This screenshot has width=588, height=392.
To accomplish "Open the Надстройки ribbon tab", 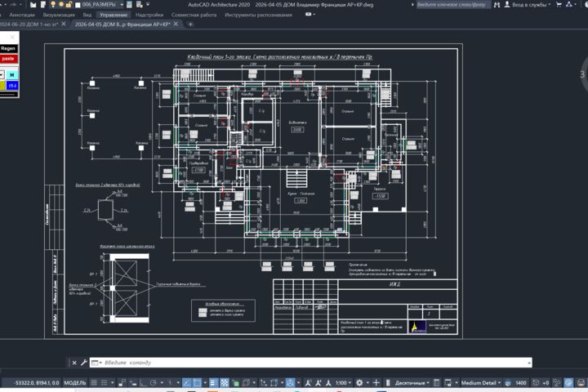I will click(149, 15).
